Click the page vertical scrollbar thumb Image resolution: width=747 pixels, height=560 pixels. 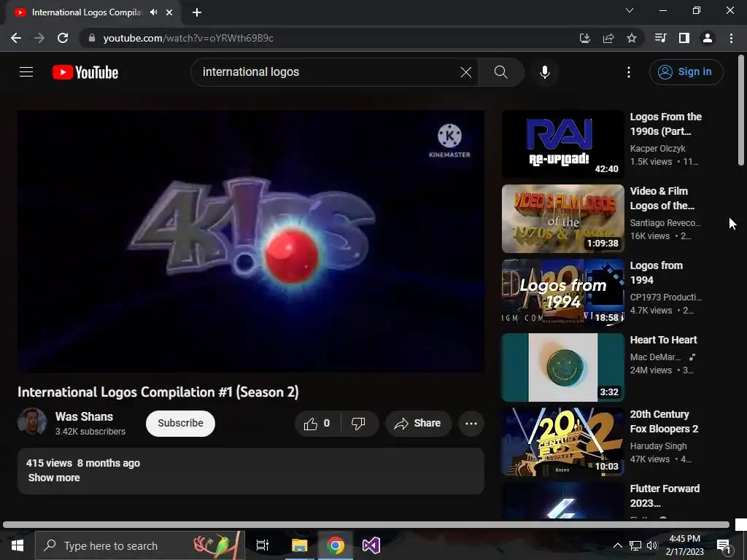pyautogui.click(x=741, y=111)
